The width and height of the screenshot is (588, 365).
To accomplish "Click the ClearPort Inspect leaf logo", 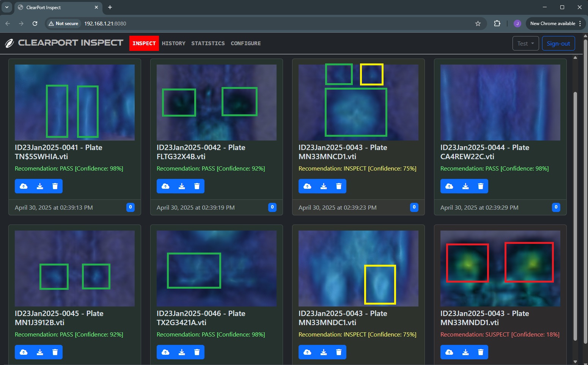I will [x=9, y=43].
